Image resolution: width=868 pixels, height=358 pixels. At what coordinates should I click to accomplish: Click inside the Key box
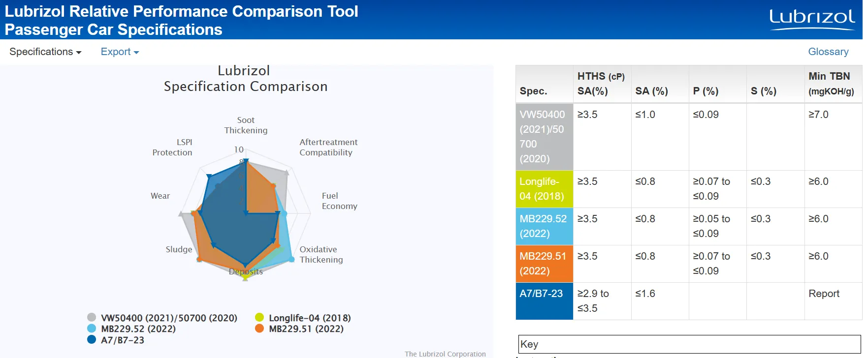(x=689, y=344)
